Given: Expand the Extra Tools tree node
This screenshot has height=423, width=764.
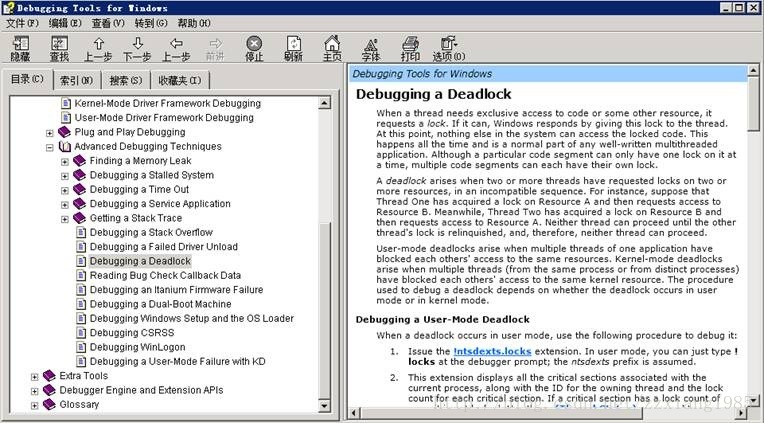Looking at the screenshot, I should 35,377.
